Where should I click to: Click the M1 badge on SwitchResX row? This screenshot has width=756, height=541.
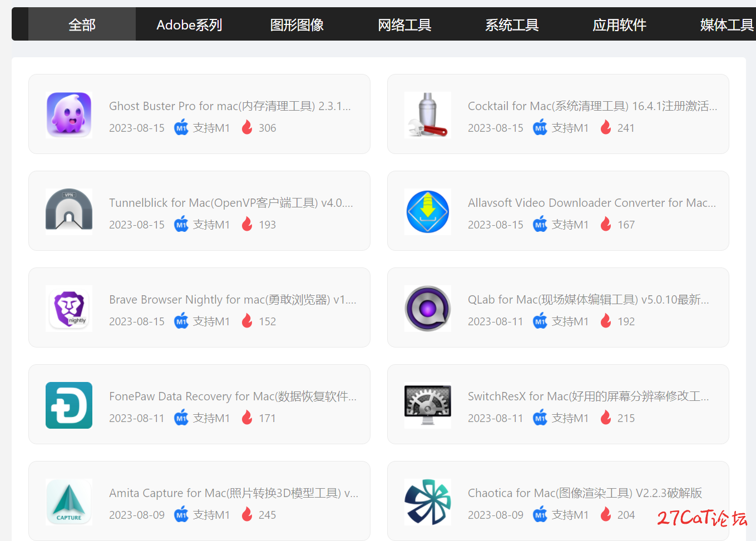pos(540,418)
